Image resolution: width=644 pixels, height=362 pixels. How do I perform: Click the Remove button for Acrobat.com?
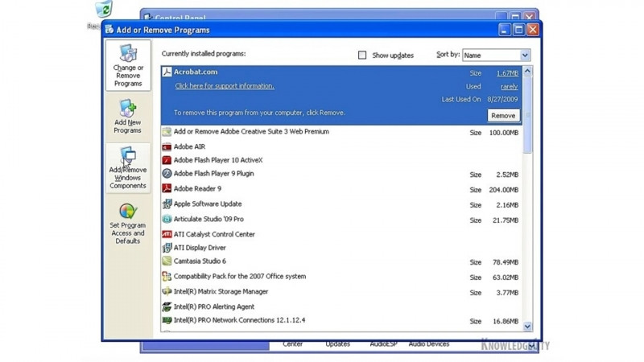(x=503, y=116)
